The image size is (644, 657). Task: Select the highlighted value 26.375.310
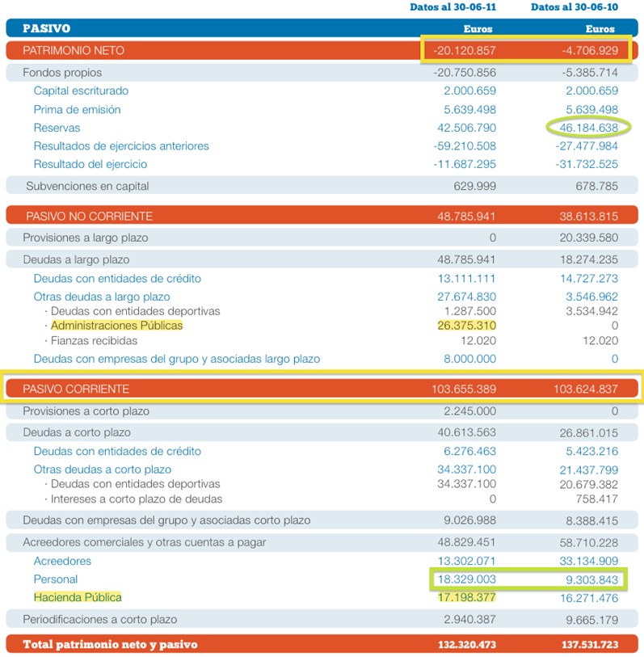(466, 326)
